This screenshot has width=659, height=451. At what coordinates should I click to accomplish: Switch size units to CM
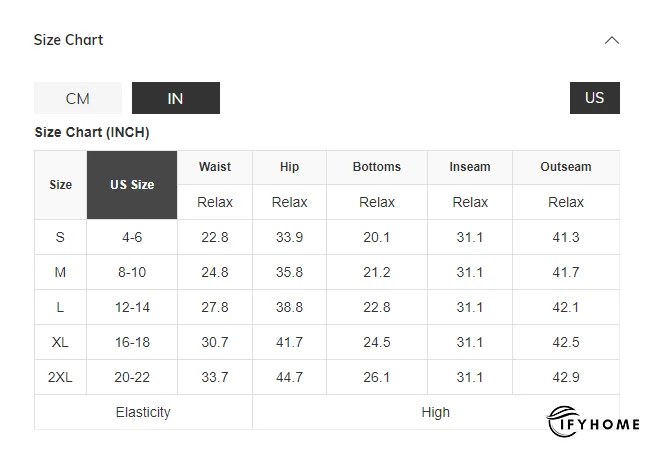pos(78,98)
